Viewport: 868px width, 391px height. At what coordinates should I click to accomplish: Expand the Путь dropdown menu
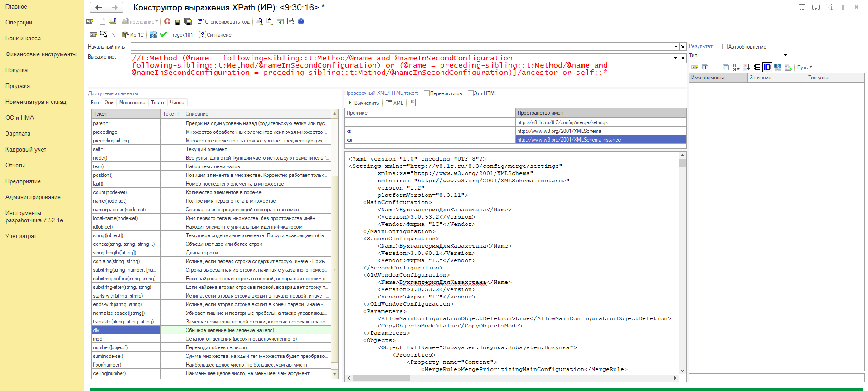pyautogui.click(x=805, y=67)
